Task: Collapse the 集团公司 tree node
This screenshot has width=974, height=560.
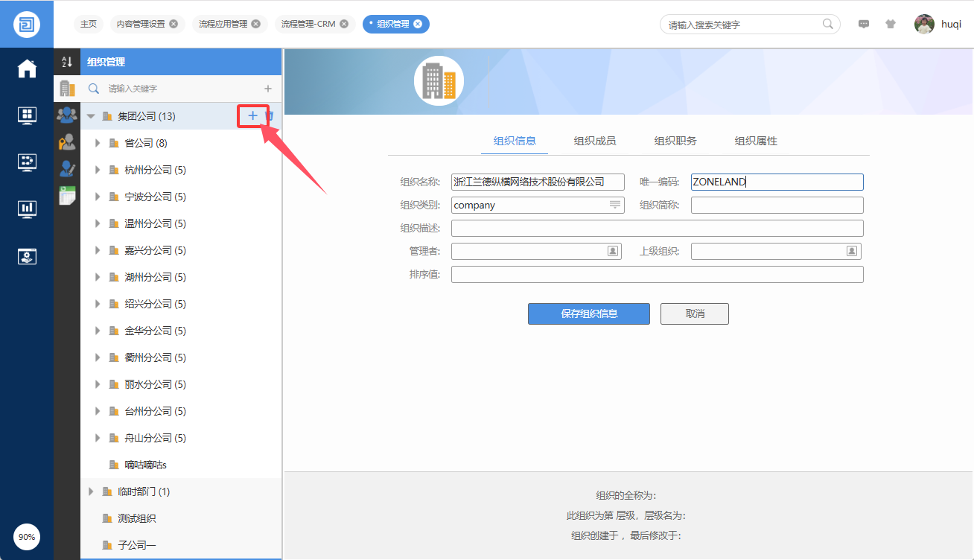Action: click(x=91, y=116)
